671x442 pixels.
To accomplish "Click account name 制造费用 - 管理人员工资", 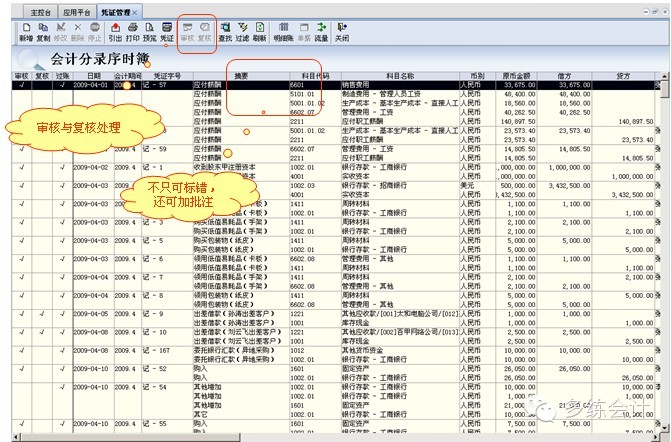I will coord(381,94).
